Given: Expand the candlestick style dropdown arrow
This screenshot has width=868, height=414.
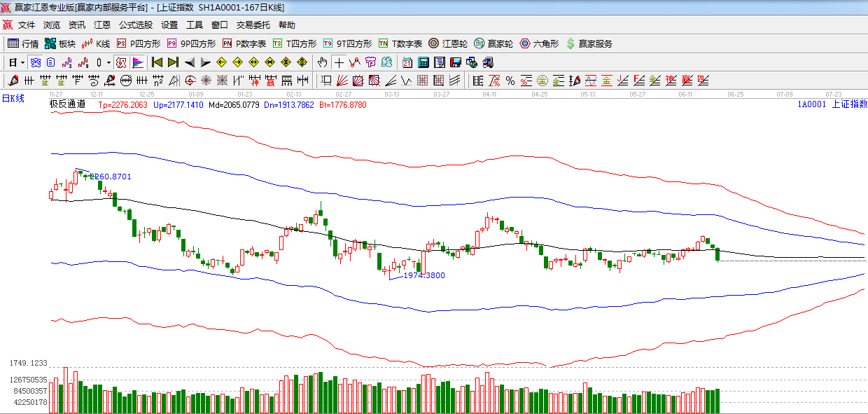Looking at the screenshot, I should (x=108, y=62).
